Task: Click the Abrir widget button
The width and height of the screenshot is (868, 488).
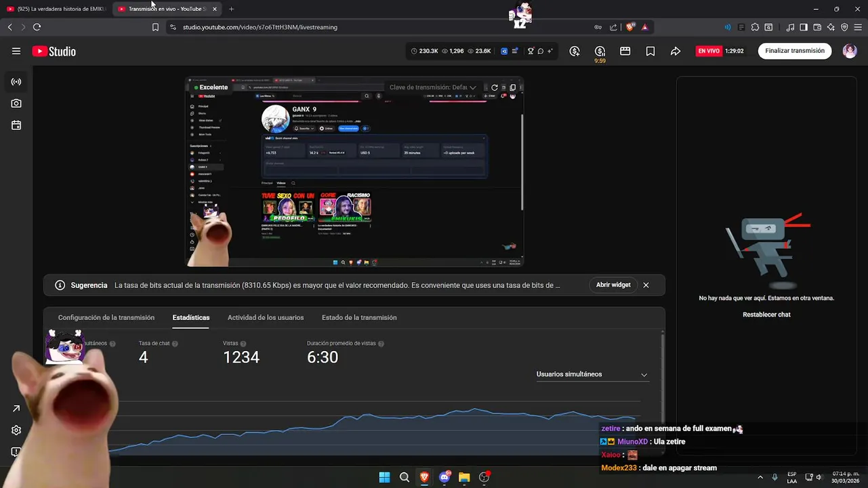Action: pos(613,285)
